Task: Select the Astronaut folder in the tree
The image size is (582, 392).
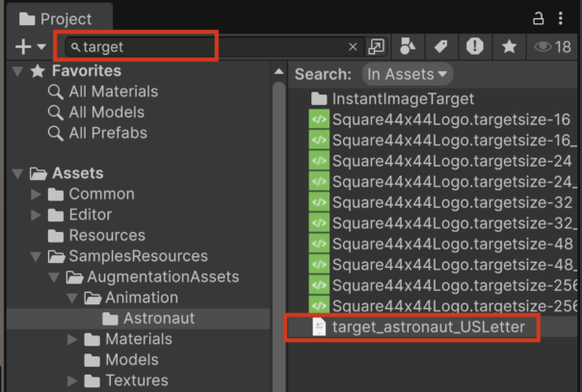Action: pyautogui.click(x=159, y=318)
